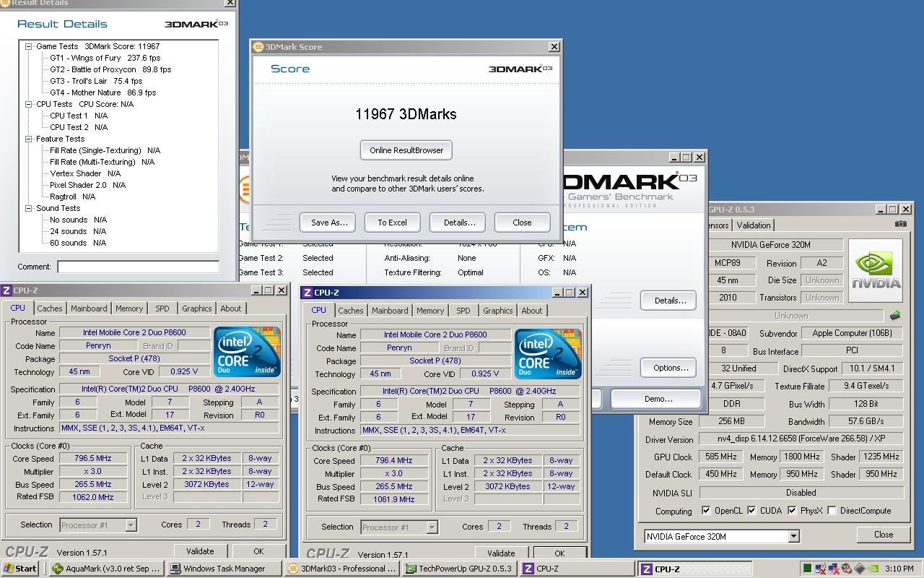Click the GPU-Z Close button
Screen dimensions: 924x578
tap(883, 535)
